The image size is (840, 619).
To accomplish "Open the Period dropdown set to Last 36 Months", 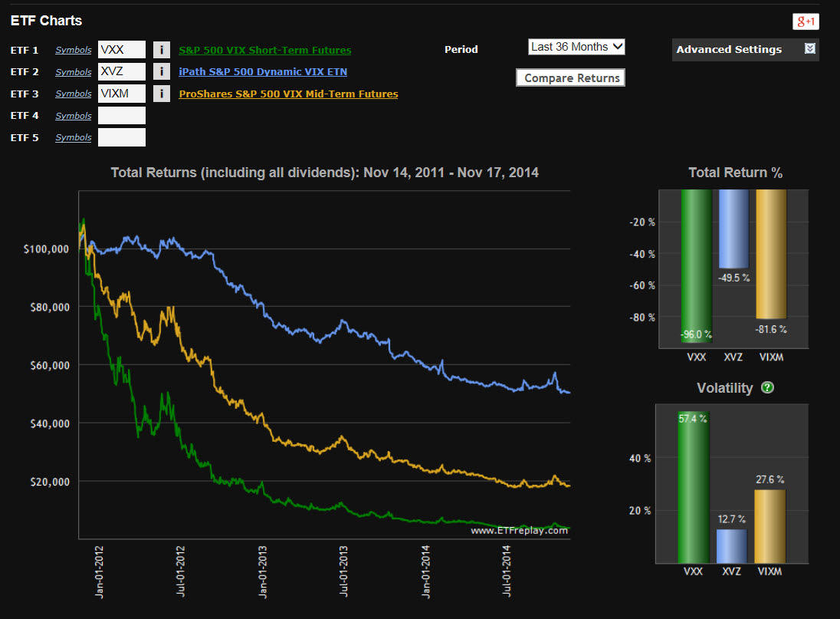I will coord(576,47).
